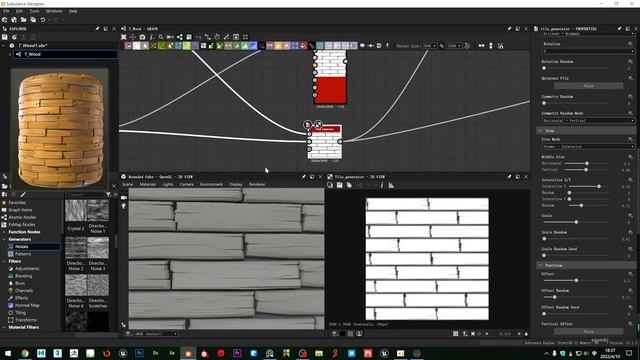Open the second Parent Size dropdown

pos(454,46)
